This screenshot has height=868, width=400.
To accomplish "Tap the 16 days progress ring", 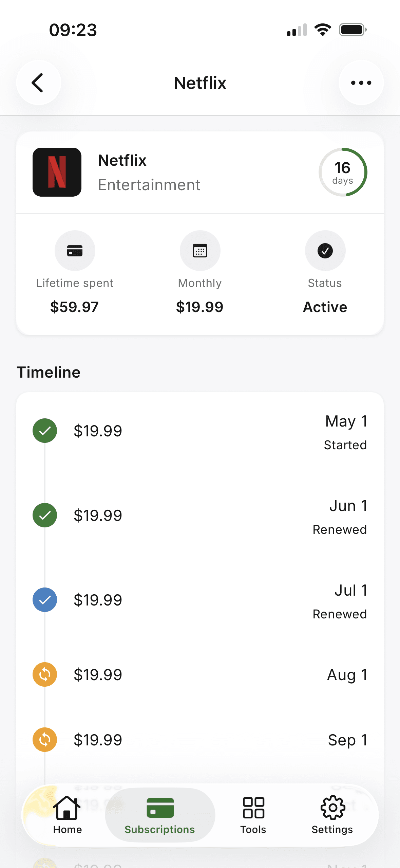I will [343, 172].
